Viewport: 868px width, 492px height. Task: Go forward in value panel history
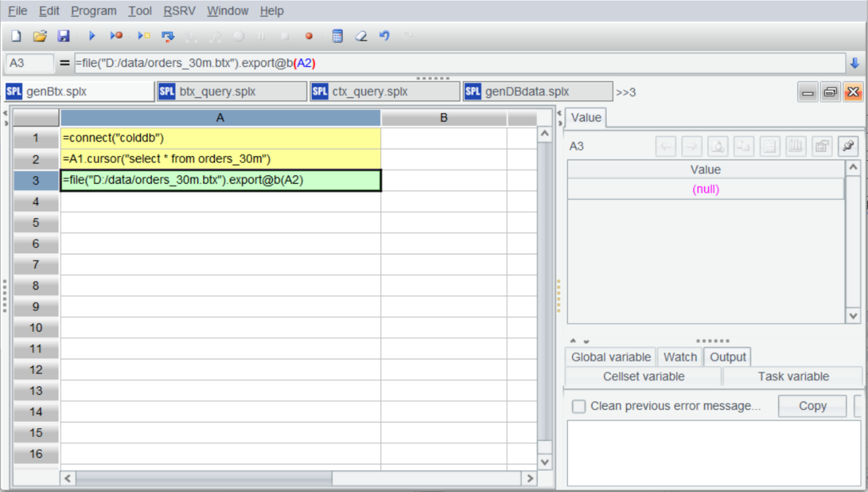click(692, 147)
